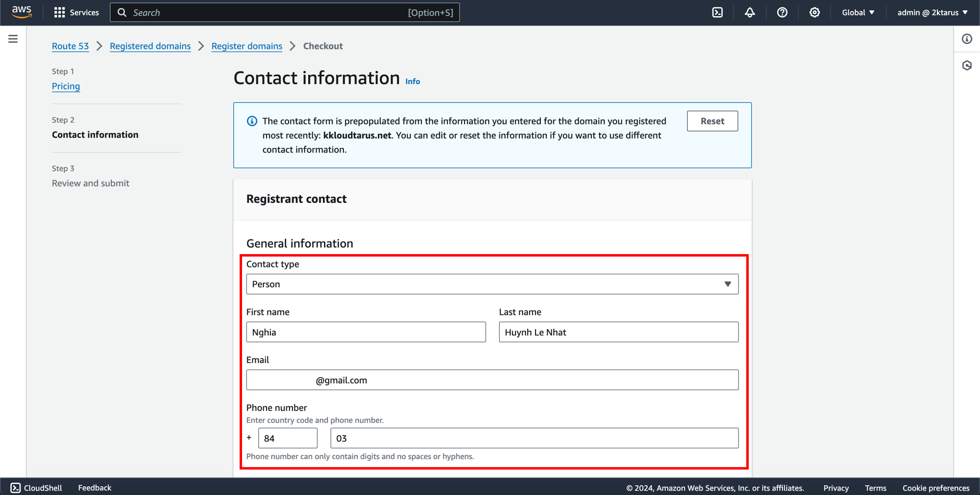
Task: Open the notifications bell
Action: pos(750,12)
